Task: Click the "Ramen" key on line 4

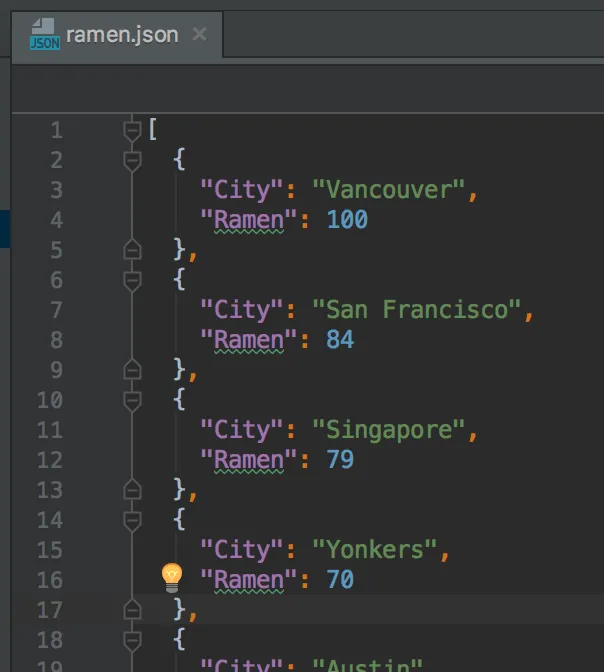Action: tap(249, 219)
